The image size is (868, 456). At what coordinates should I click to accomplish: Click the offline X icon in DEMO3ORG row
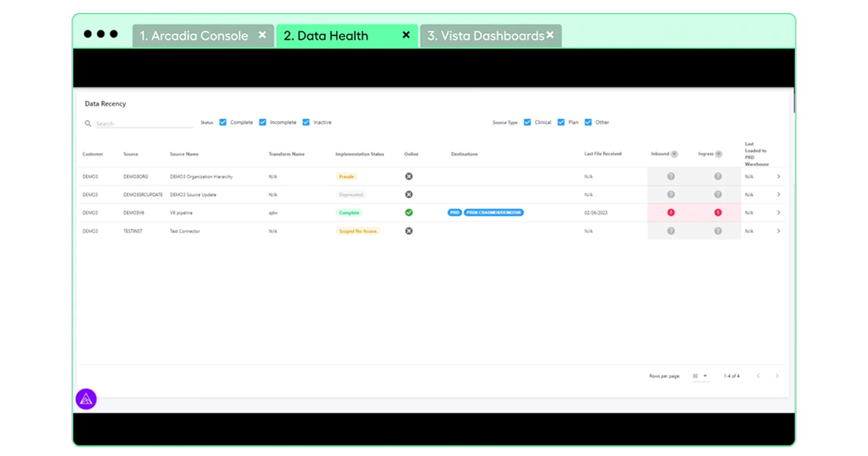409,177
